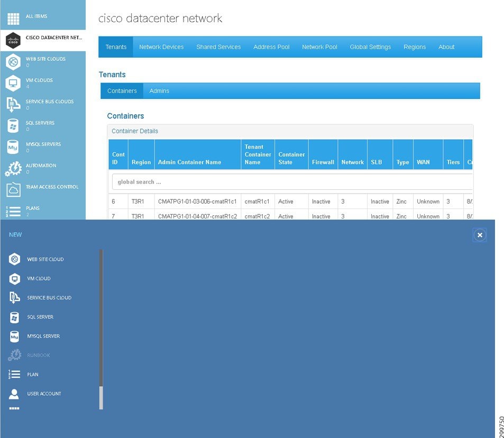Select Web Site Cloud label in New panel
This screenshot has height=438, width=504.
[x=45, y=260]
